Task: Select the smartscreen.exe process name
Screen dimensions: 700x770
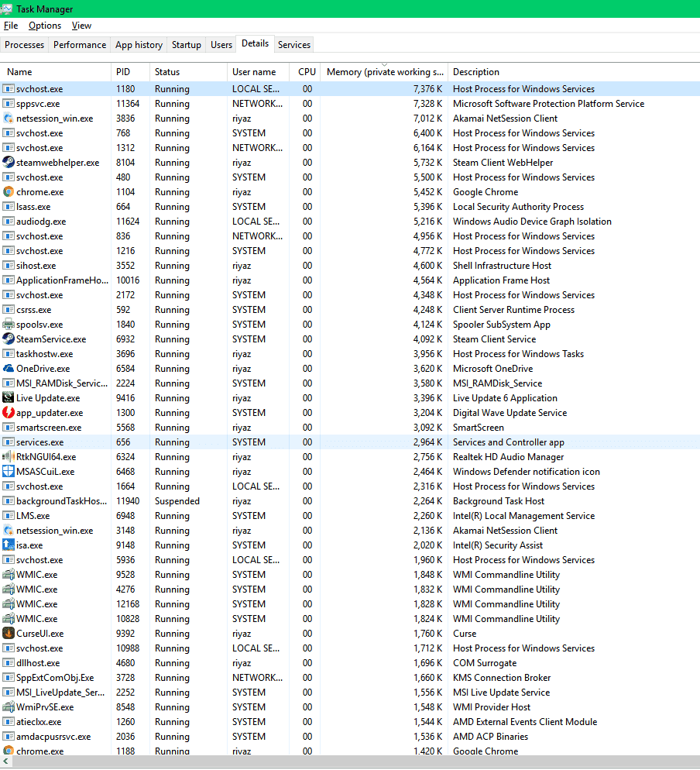Action: pos(49,428)
